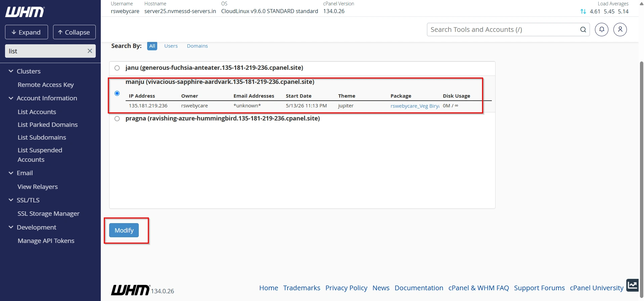
Task: Click the Modify button
Action: coord(124,230)
